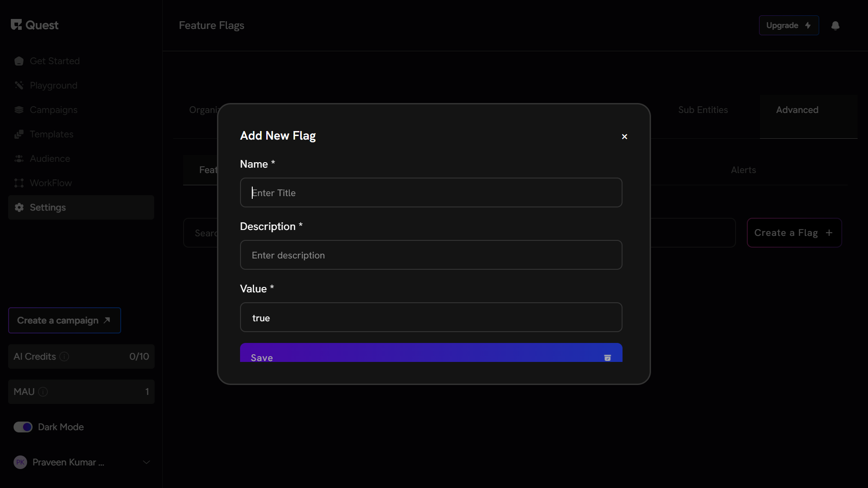Click the Get Started sidebar icon
The height and width of the screenshot is (488, 868).
click(x=19, y=61)
